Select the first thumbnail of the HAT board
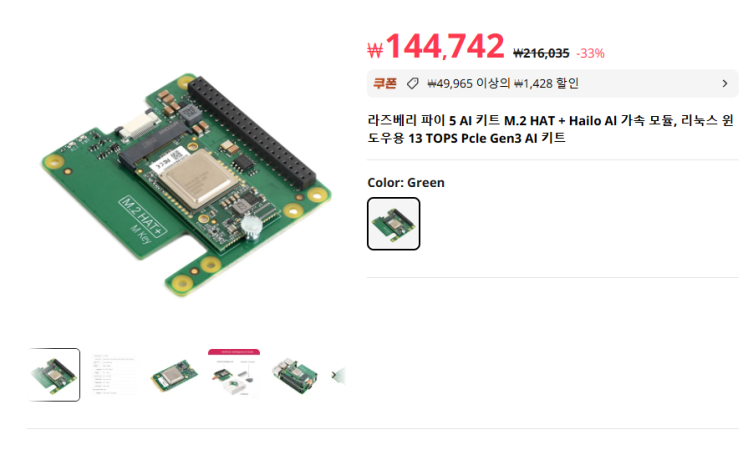Image resolution: width=743 pixels, height=455 pixels. (x=54, y=375)
